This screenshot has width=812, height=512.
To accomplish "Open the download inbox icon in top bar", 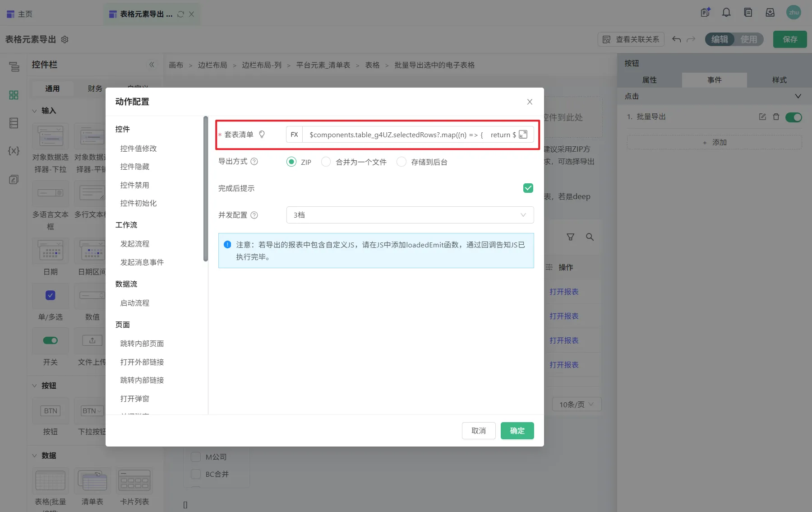I will coord(770,13).
